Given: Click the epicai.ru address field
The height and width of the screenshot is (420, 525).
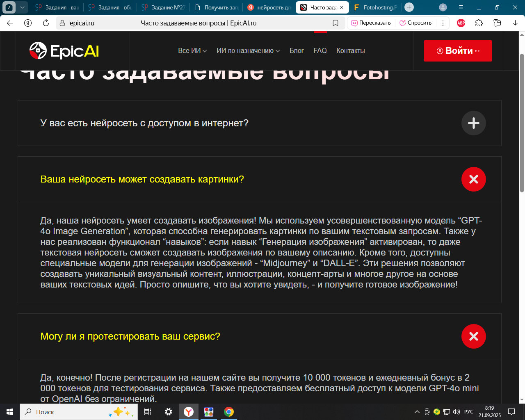Looking at the screenshot, I should click(199, 23).
